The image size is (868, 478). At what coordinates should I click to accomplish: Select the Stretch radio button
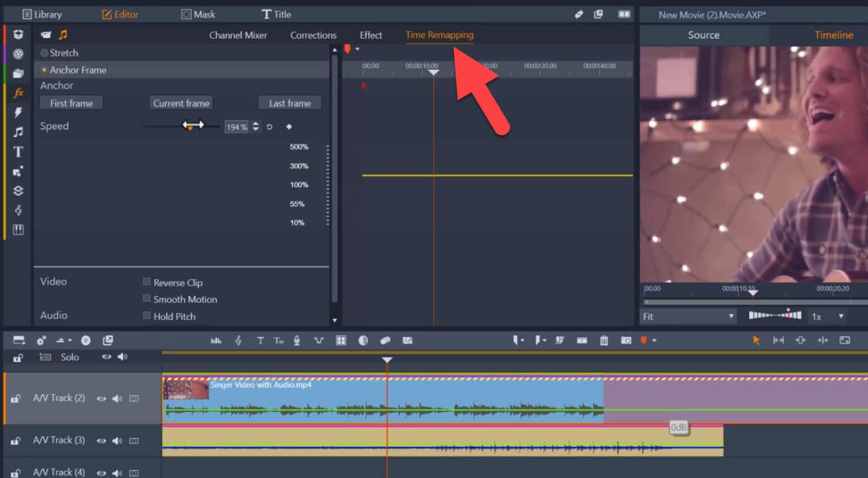pos(44,53)
